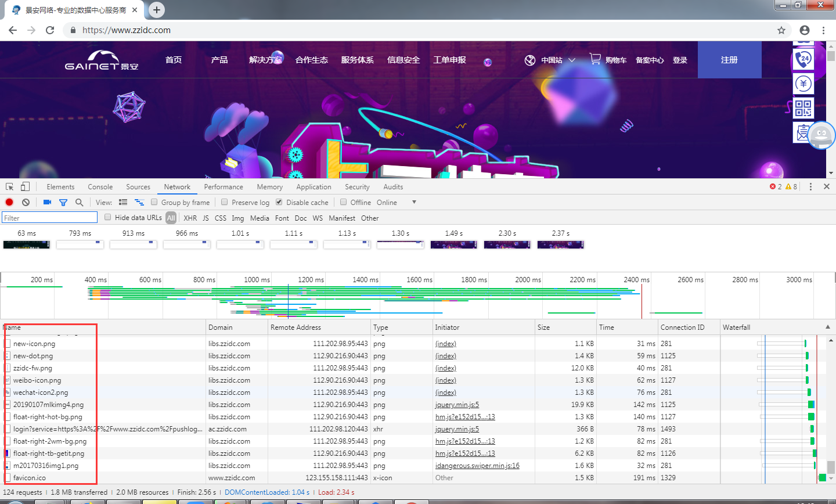
Task: Clear the network log
Action: click(x=26, y=202)
